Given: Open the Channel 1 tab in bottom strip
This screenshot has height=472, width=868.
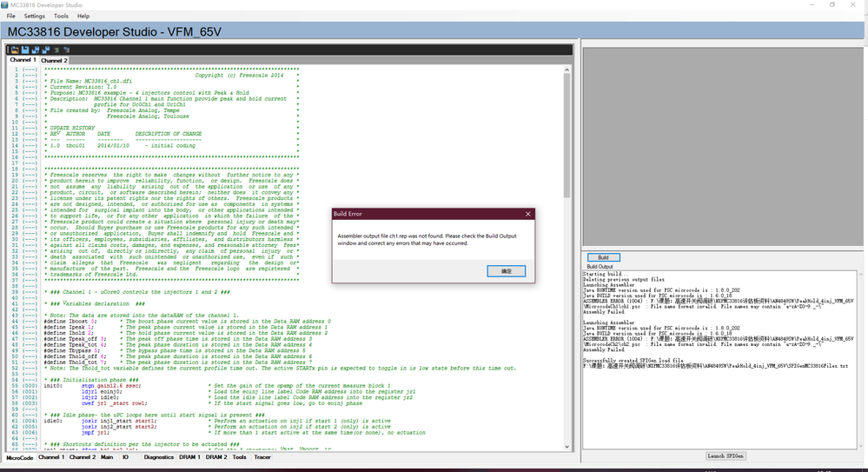Looking at the screenshot, I should pos(51,457).
